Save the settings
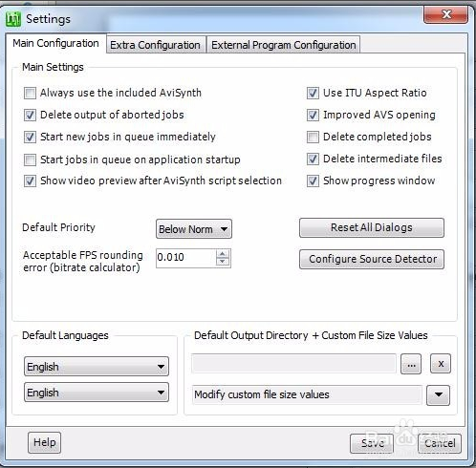476x468 pixels. [372, 443]
